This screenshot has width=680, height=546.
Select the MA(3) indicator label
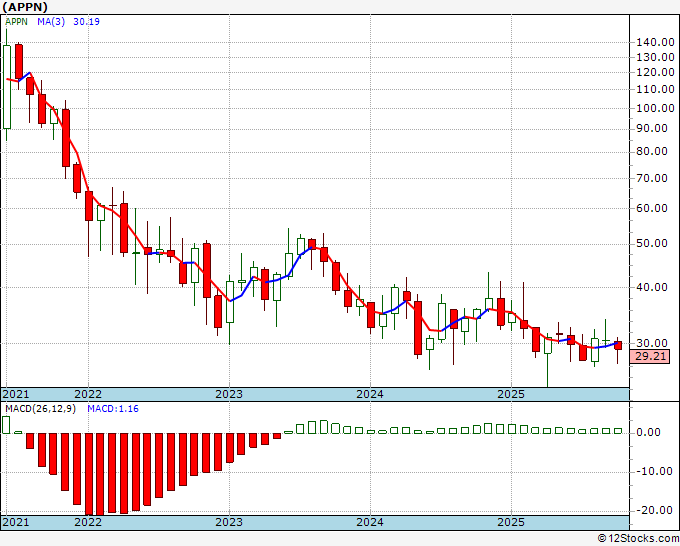point(51,21)
